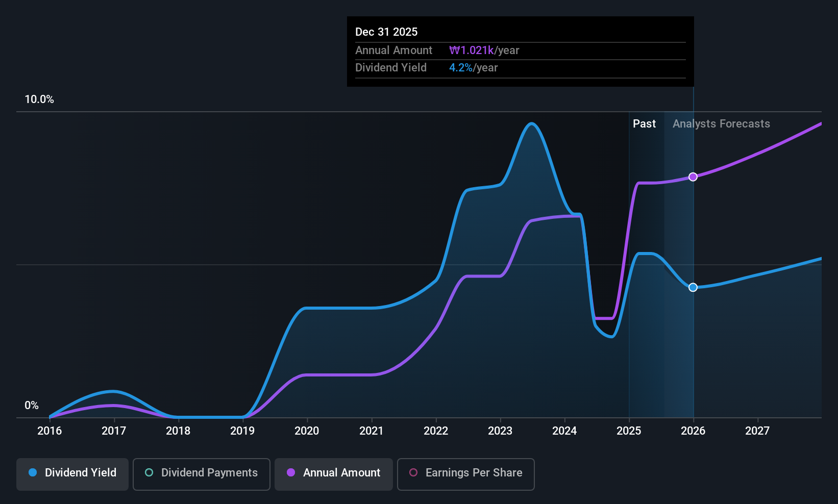This screenshot has width=838, height=504.
Task: Click the 0% y-axis label
Action: 32,406
